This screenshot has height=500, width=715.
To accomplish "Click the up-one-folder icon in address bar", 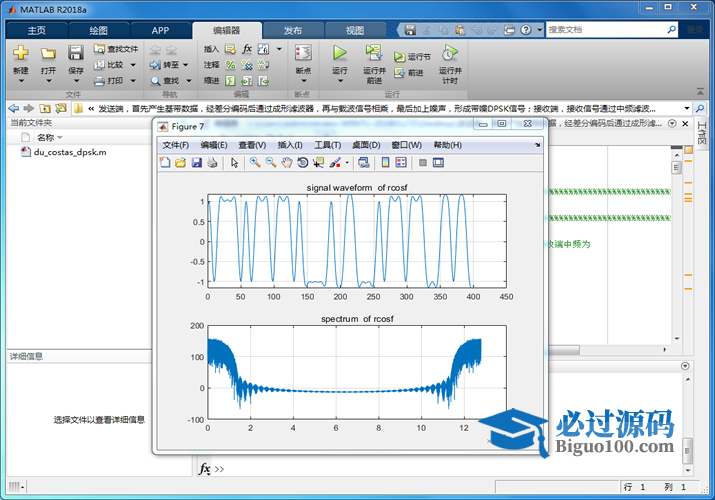I will 45,108.
